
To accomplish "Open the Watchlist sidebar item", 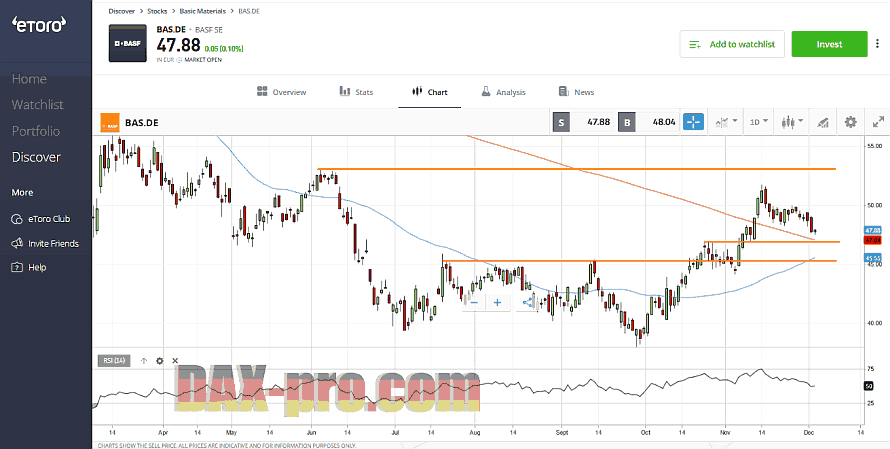I will click(37, 104).
